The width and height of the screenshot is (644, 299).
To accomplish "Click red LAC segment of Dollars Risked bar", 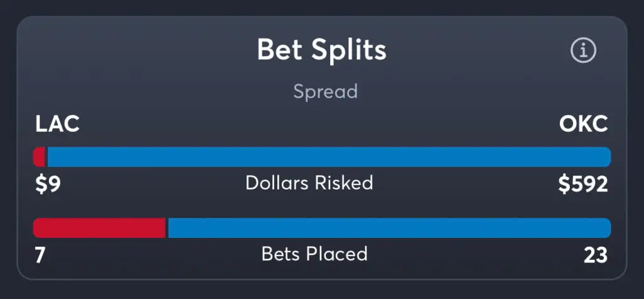I will pos(39,157).
